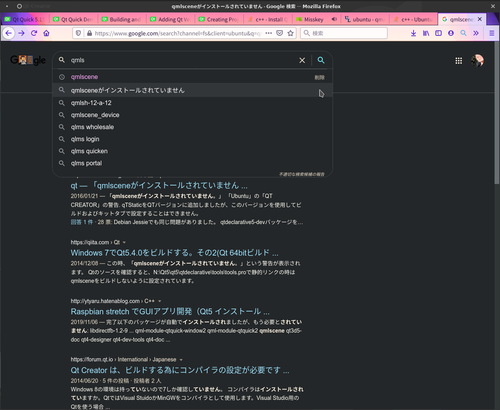Select suggestion qlms portal
The width and height of the screenshot is (500, 410).
(x=193, y=163)
